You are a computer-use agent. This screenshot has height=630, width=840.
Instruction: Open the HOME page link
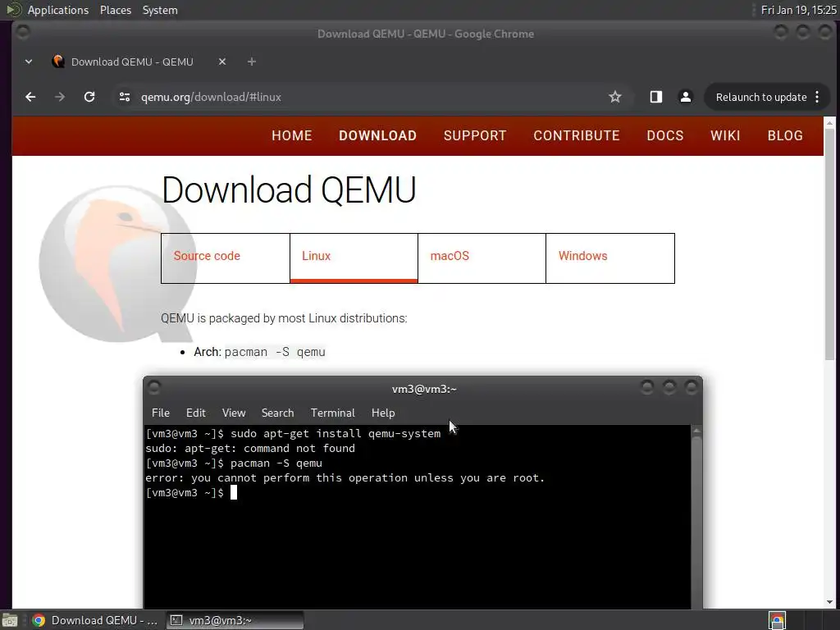coord(291,135)
